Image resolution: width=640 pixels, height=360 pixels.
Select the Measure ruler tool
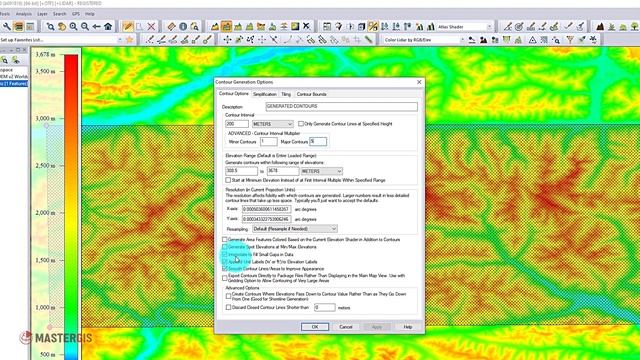[171, 27]
